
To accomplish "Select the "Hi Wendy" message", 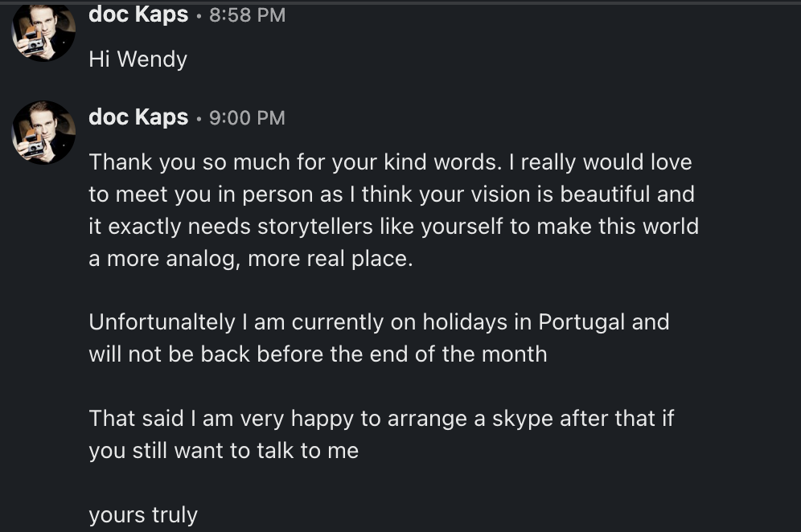I will coord(138,59).
